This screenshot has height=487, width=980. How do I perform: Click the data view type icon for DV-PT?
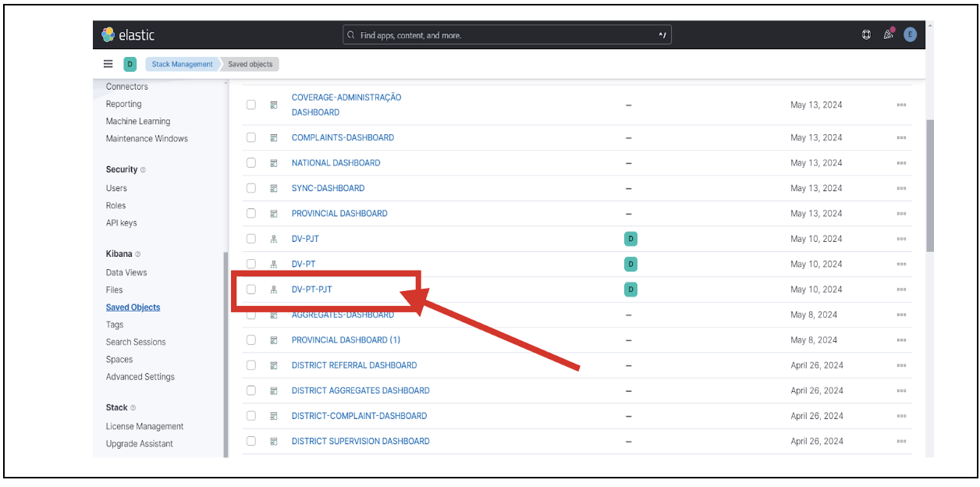coord(274,264)
